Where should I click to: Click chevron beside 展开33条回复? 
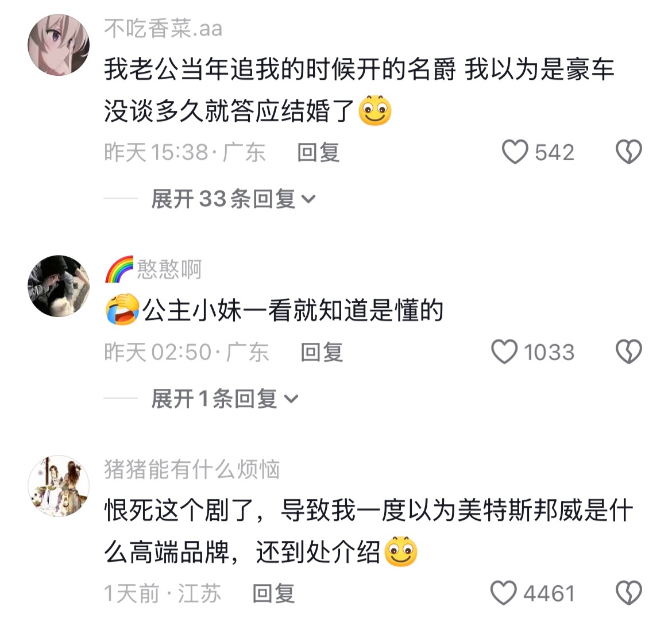click(308, 199)
